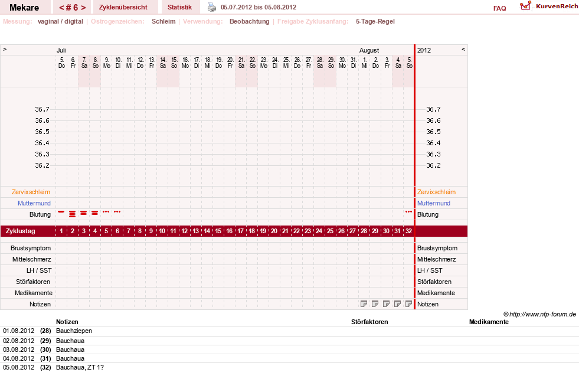
Task: Click the left Brustsymptom row label
Action: 31,248
